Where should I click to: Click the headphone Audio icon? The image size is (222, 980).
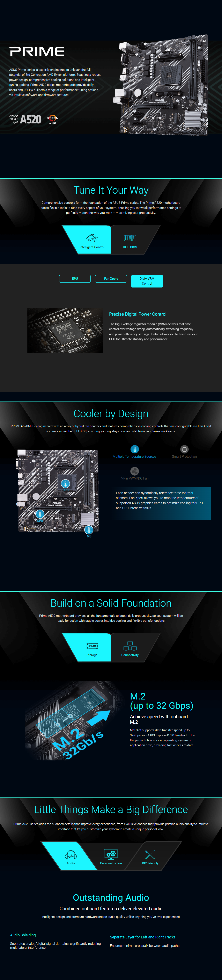click(x=71, y=854)
